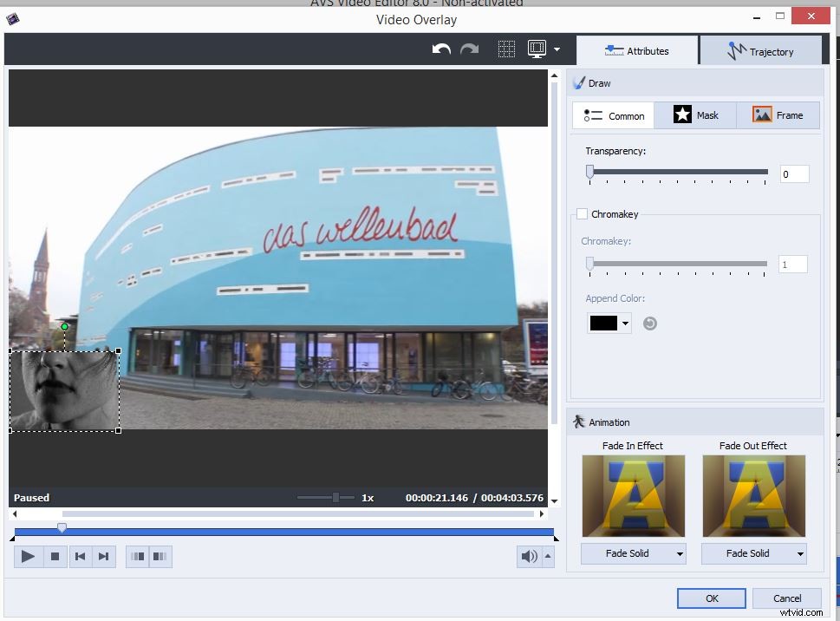Click the Transparency value input field

793,173
